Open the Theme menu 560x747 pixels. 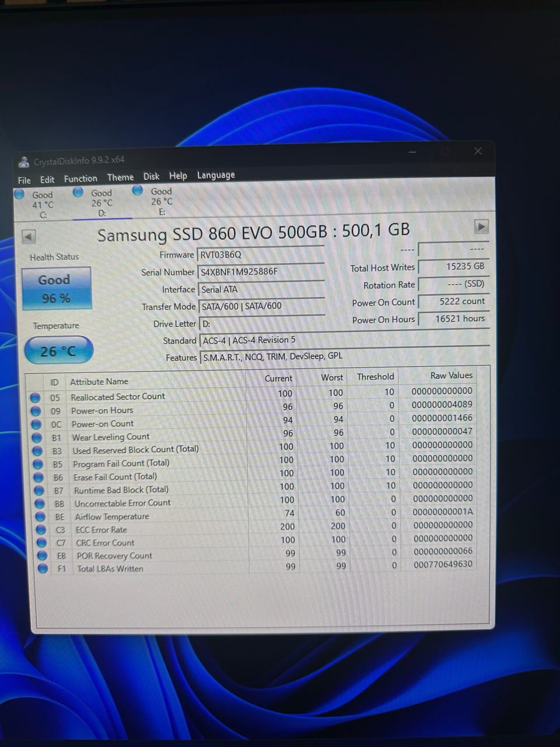(x=120, y=177)
